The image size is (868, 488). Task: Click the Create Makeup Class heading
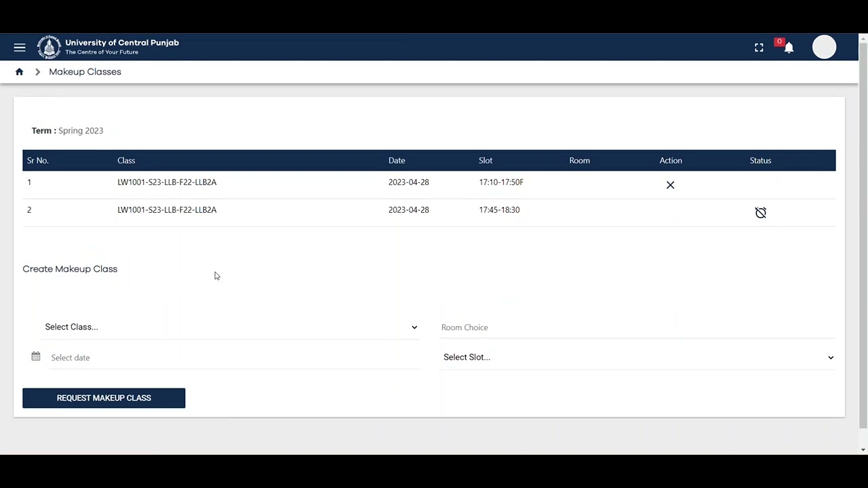70,269
